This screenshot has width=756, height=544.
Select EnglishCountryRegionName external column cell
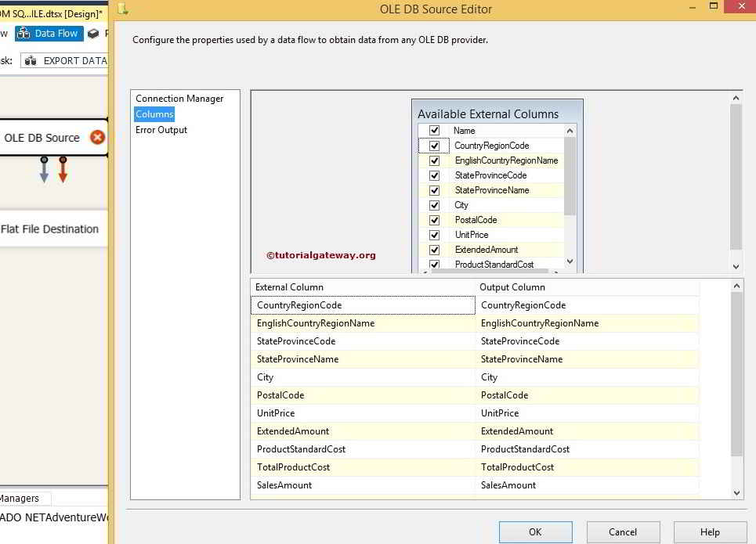(363, 323)
